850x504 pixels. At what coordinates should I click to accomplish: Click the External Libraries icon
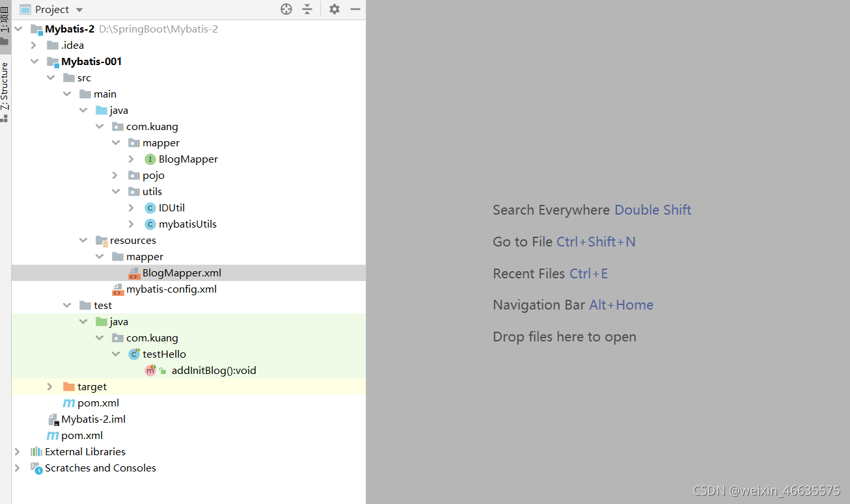pos(36,452)
